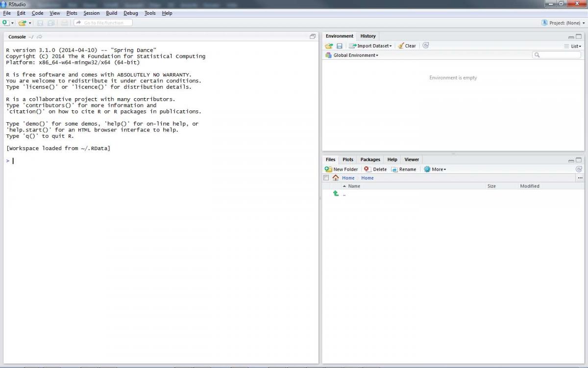Click the go to directory ellipsis button
The width and height of the screenshot is (588, 368).
tap(580, 178)
